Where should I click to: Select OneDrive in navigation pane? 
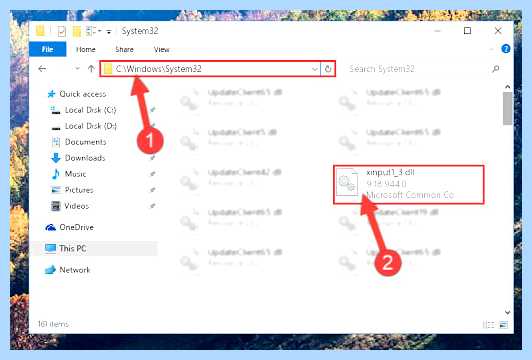pos(76,227)
